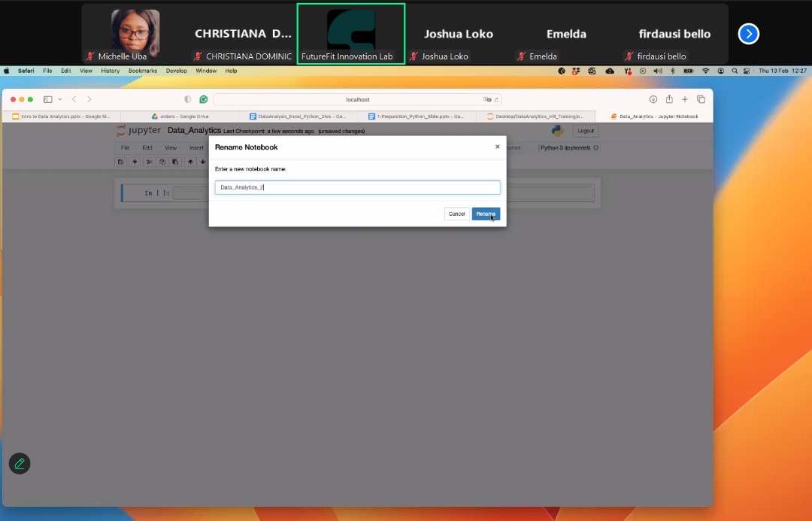Open the Jupyter View menu
The width and height of the screenshot is (812, 521).
pos(171,148)
